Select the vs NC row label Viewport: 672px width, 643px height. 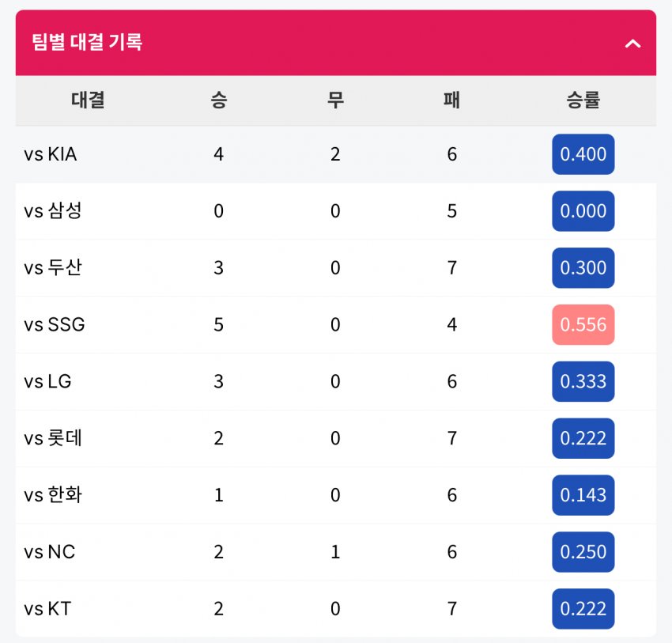click(x=50, y=552)
